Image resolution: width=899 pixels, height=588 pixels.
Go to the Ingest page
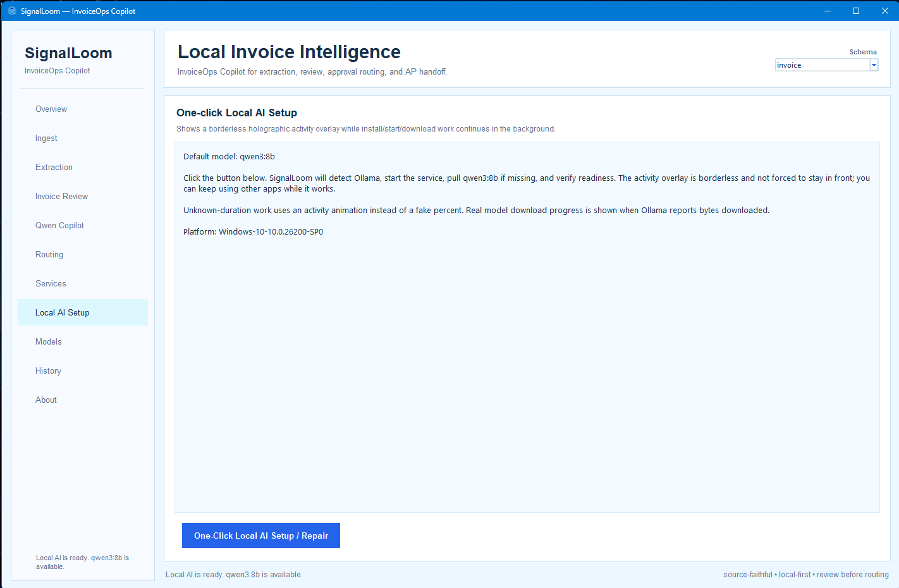(83, 138)
